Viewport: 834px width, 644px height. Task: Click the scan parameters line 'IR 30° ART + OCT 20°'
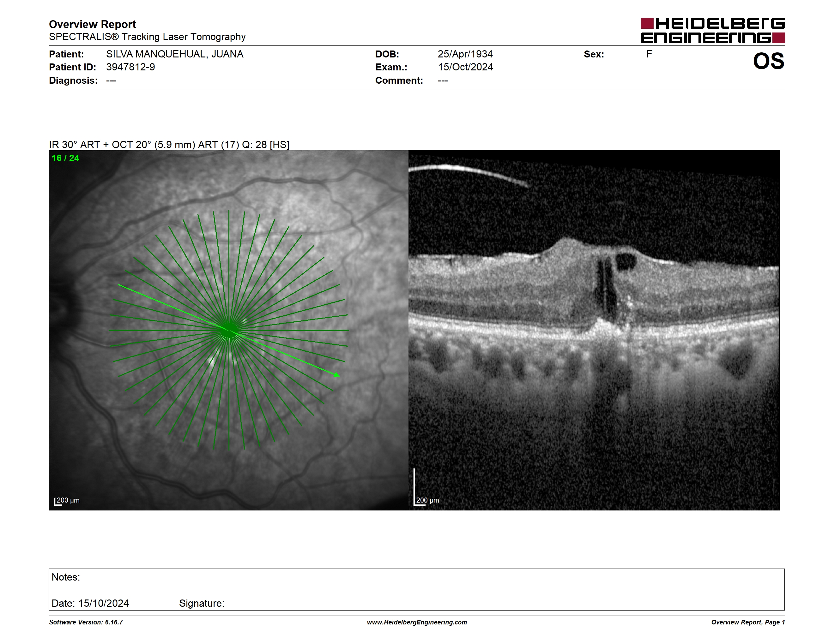pos(169,145)
